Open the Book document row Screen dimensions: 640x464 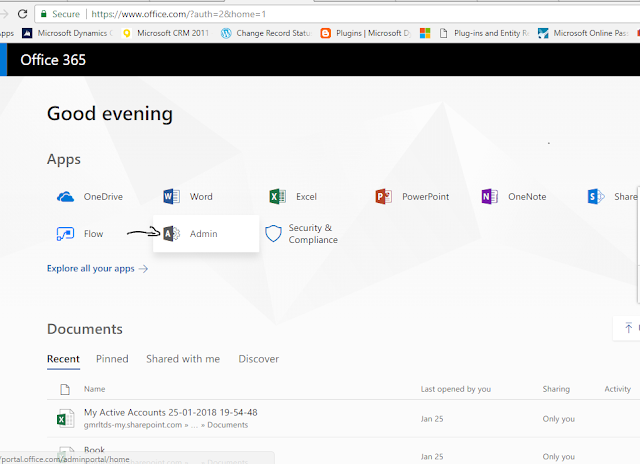tap(94, 450)
